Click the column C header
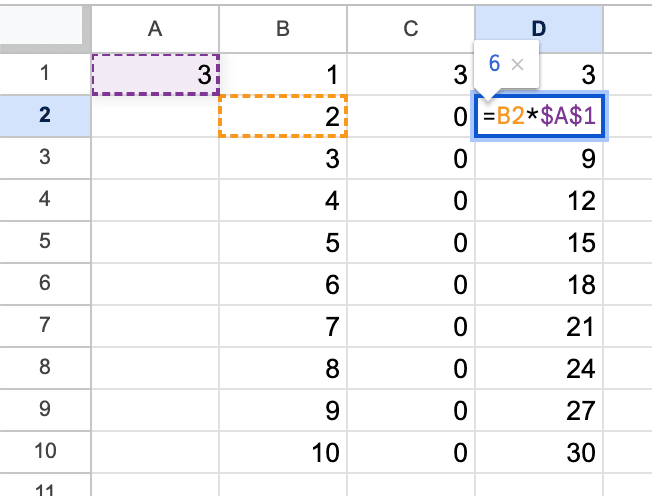Image resolution: width=652 pixels, height=496 pixels. [410, 29]
